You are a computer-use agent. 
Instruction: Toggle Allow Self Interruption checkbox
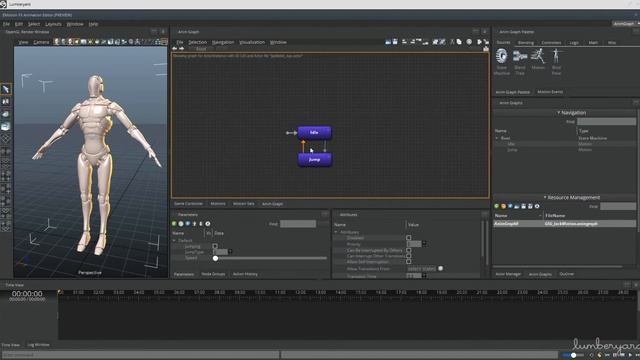click(x=409, y=262)
